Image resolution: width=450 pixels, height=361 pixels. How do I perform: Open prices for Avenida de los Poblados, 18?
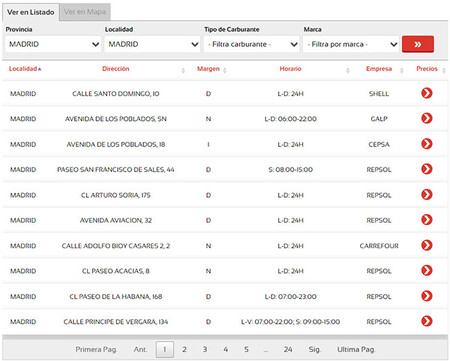[427, 144]
